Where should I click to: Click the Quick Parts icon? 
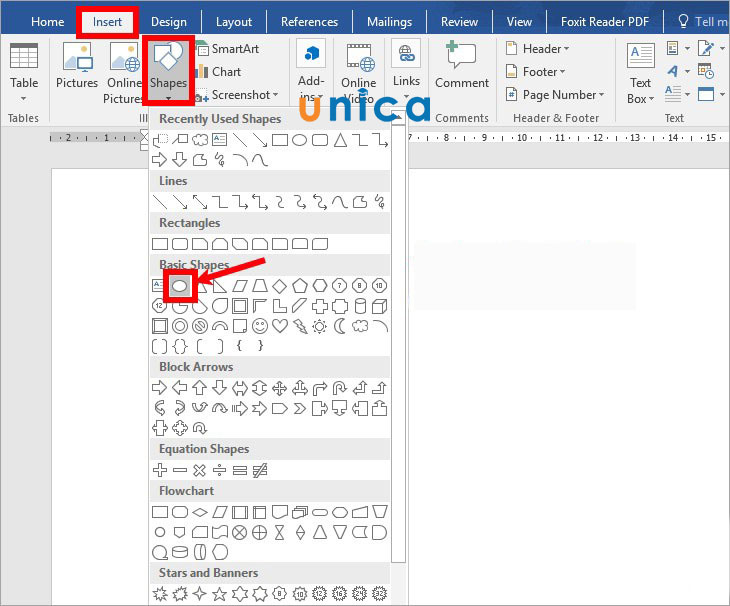(673, 48)
